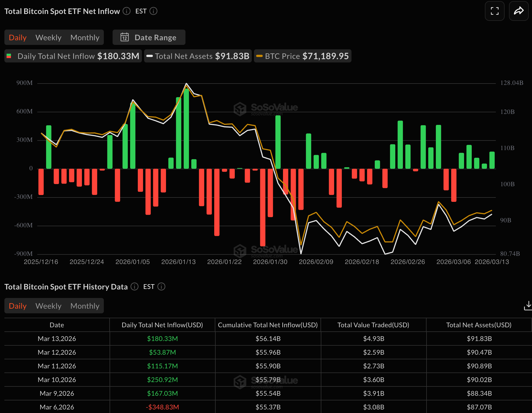Select Weekly tab in History Data
The width and height of the screenshot is (532, 413).
coord(48,306)
